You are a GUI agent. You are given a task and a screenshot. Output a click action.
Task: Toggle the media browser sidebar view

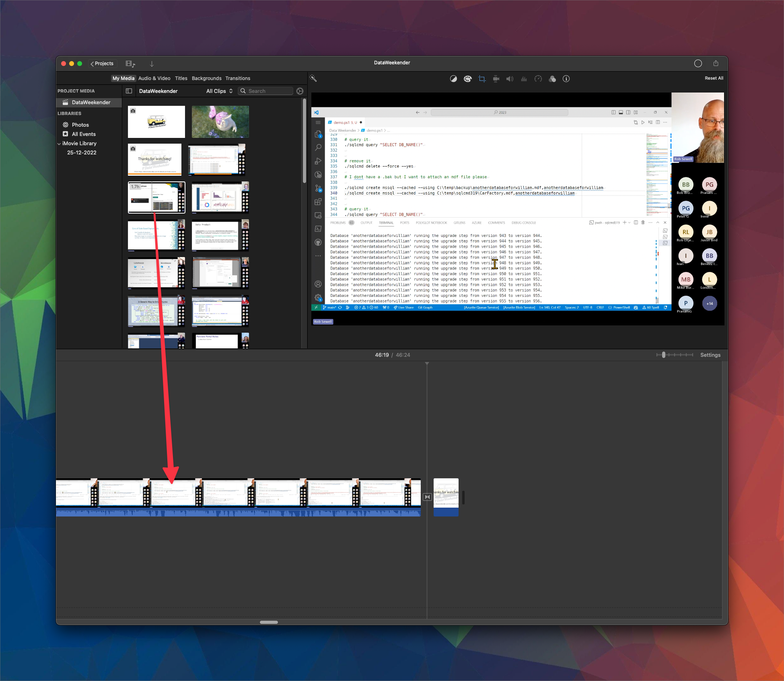[x=129, y=91]
